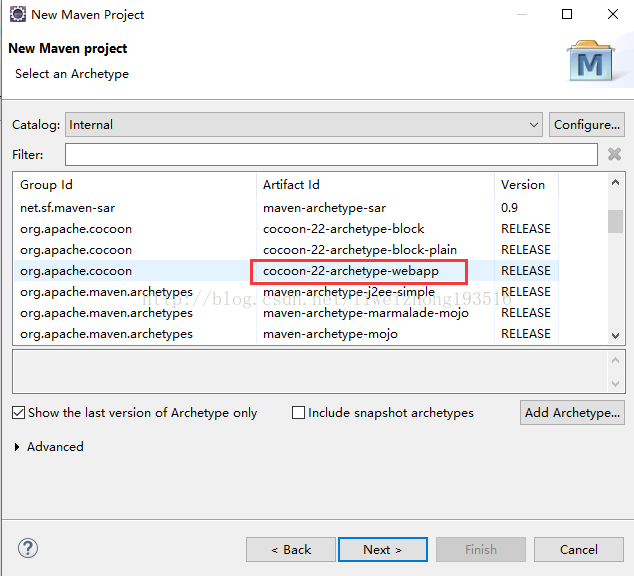
Task: Click the archetype list's scroll down arrow
Action: click(x=615, y=335)
